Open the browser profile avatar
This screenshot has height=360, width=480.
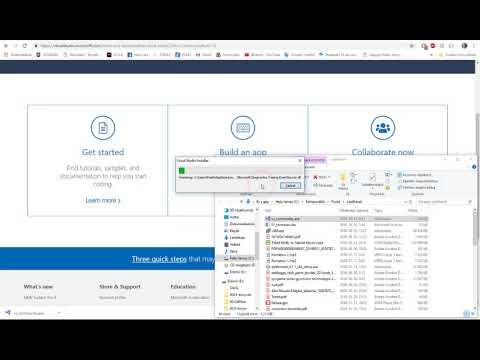click(464, 46)
